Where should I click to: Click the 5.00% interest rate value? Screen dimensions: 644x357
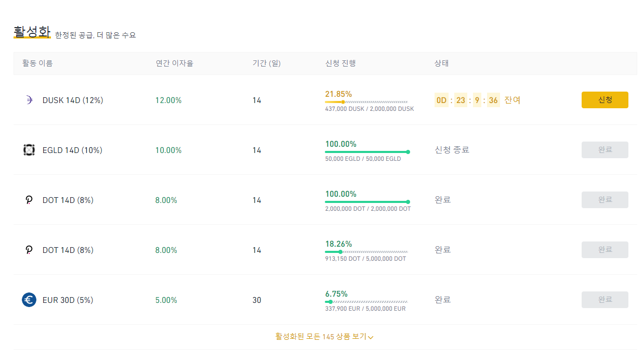coord(166,300)
